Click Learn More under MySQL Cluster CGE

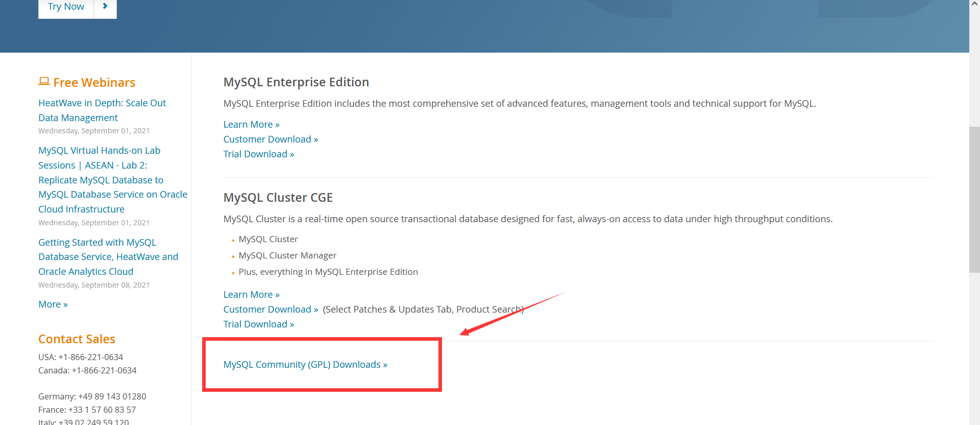251,295
